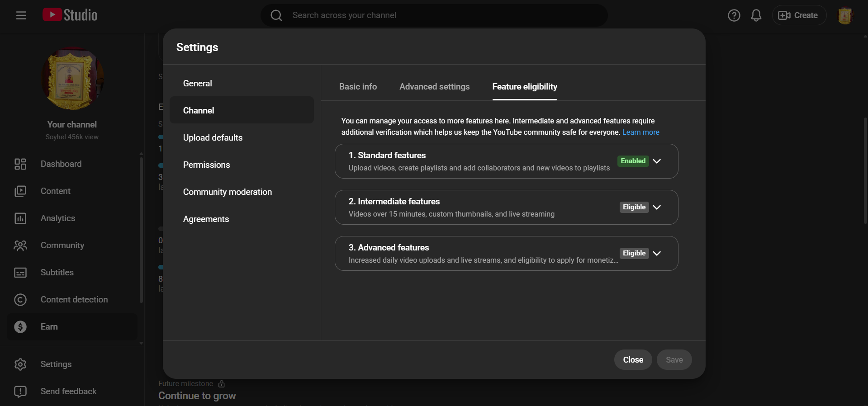Click the Create button

pyautogui.click(x=799, y=15)
